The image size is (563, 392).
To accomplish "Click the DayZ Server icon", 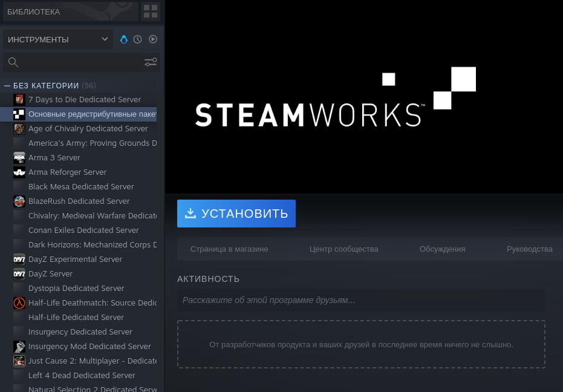I will 19,274.
